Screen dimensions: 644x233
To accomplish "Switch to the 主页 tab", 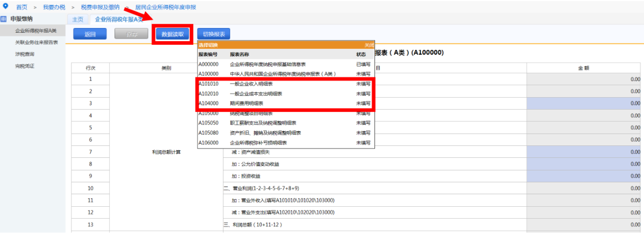I will (x=78, y=19).
